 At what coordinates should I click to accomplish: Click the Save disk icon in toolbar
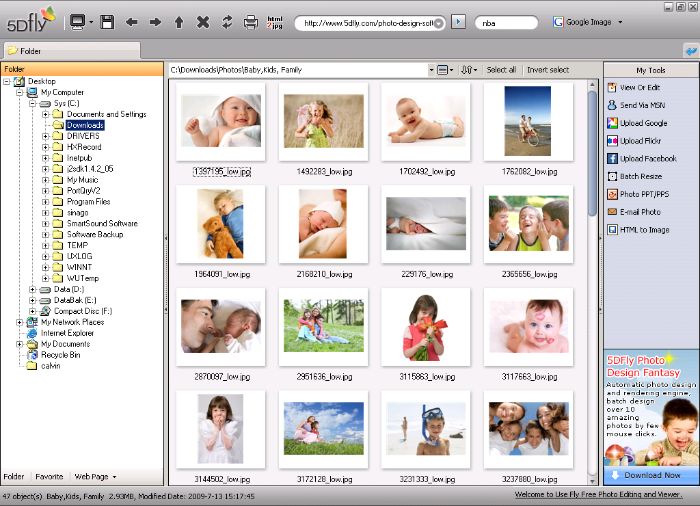tap(107, 21)
